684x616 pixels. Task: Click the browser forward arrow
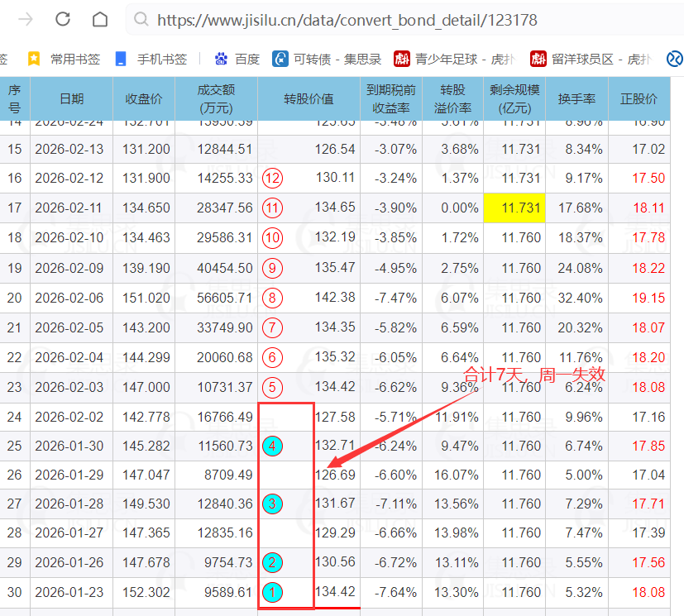click(26, 19)
